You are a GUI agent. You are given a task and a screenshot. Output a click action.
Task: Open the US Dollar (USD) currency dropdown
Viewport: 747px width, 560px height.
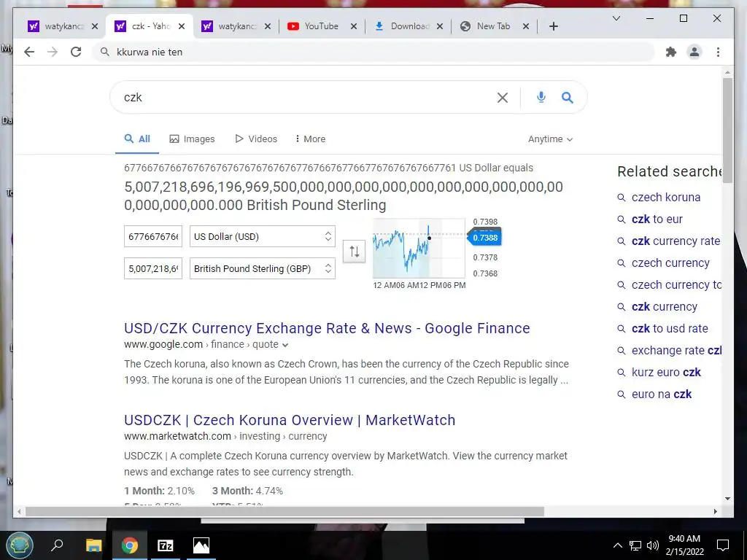(263, 237)
